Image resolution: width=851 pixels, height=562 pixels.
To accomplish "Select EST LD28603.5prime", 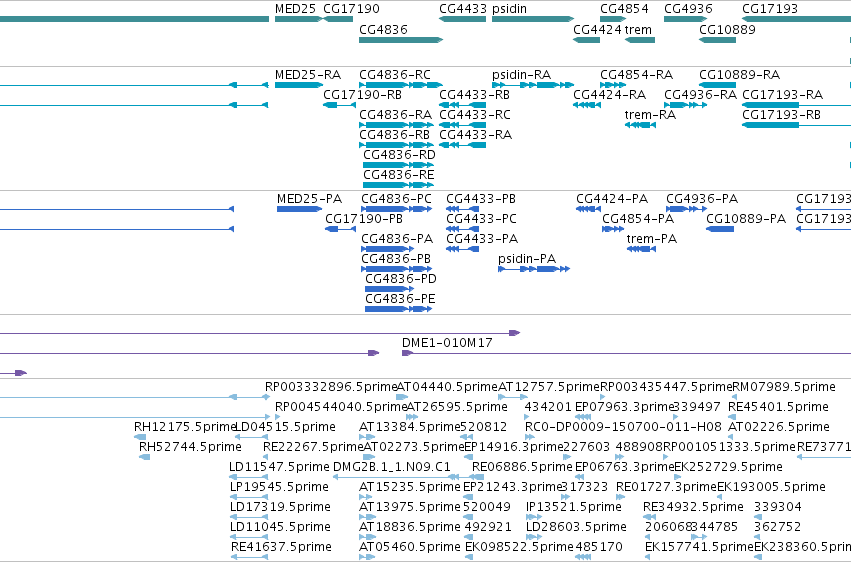I will tap(576, 527).
